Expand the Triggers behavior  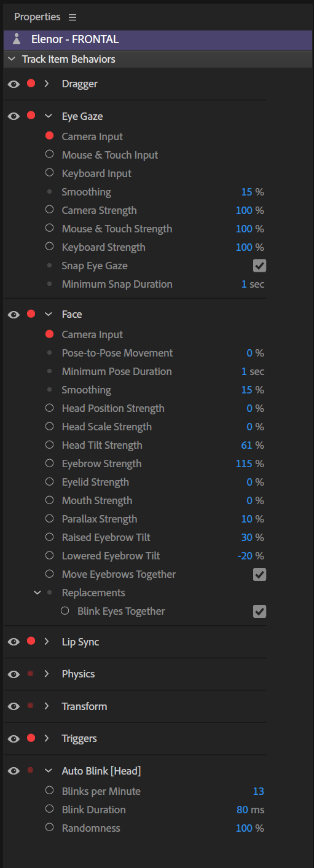click(x=47, y=738)
